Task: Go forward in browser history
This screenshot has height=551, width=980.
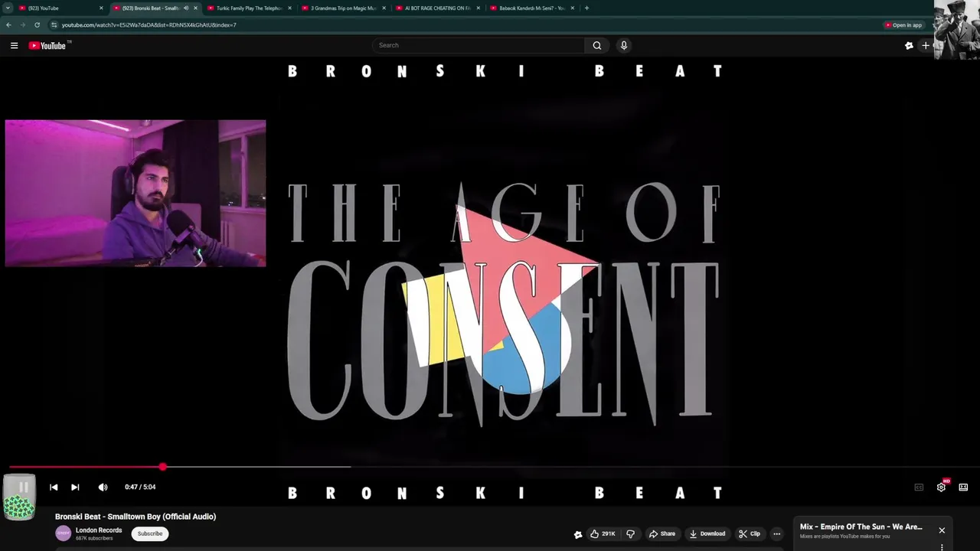Action: click(22, 24)
